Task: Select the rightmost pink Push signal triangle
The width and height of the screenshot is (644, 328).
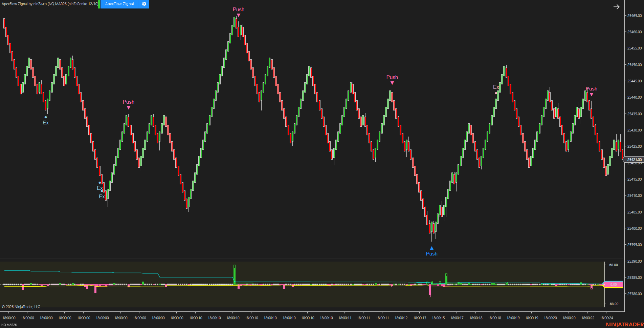Action: point(592,95)
